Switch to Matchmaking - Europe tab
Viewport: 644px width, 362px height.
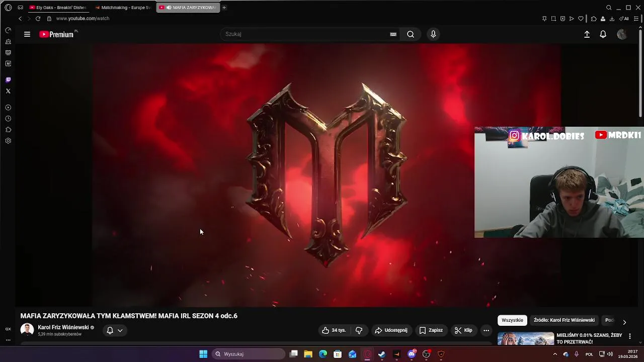point(123,8)
